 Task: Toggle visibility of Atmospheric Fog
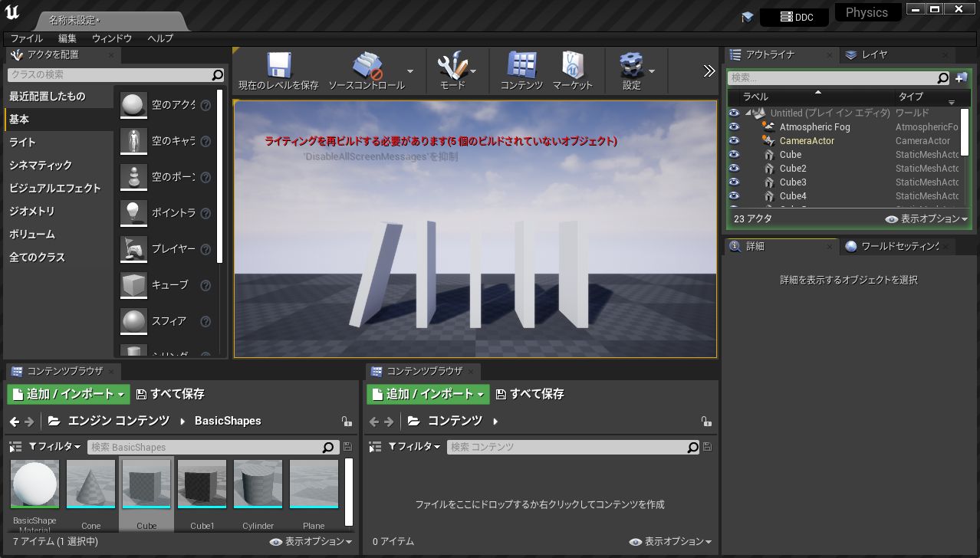coord(734,126)
